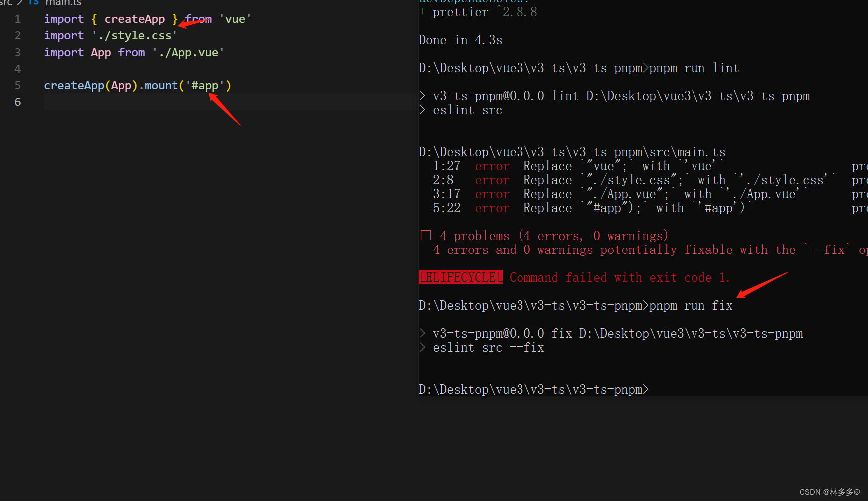Viewport: 868px width, 501px height.
Task: Click the 'pnpm run lint' command line
Action: (579, 68)
